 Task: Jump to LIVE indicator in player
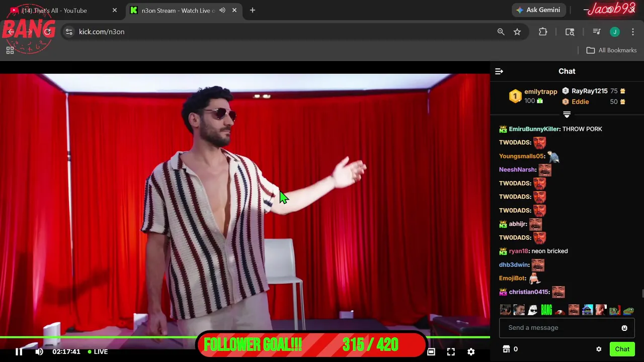pyautogui.click(x=98, y=352)
